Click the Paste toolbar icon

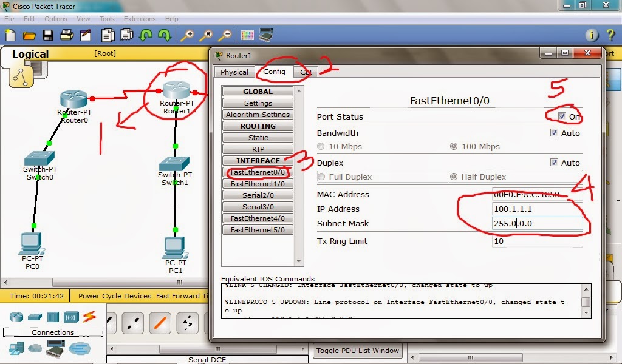click(126, 35)
